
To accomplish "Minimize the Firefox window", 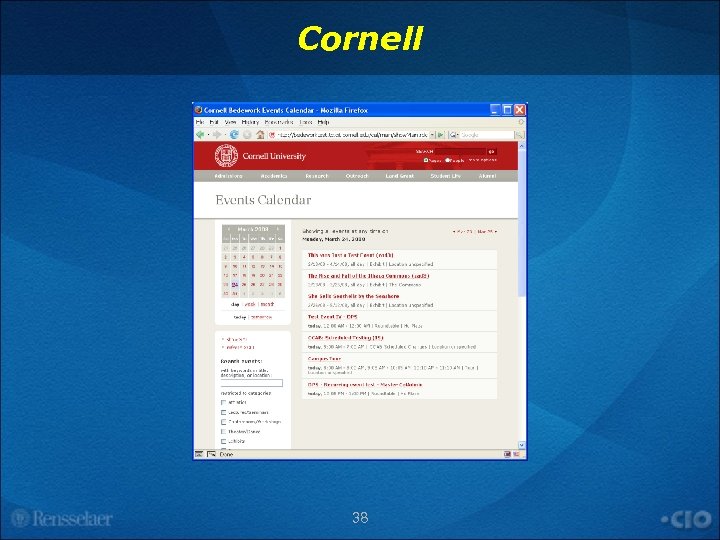I will pos(495,110).
